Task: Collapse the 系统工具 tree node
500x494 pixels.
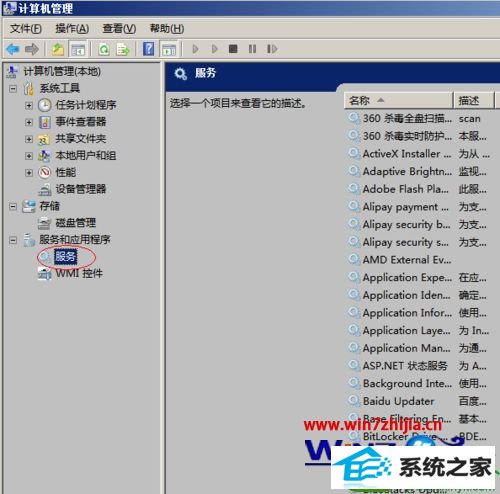Action: (13, 89)
